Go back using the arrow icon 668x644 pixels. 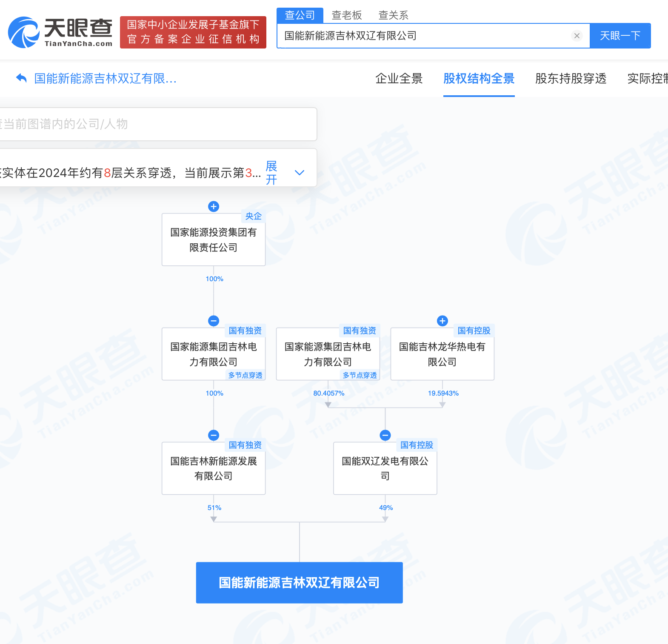21,78
